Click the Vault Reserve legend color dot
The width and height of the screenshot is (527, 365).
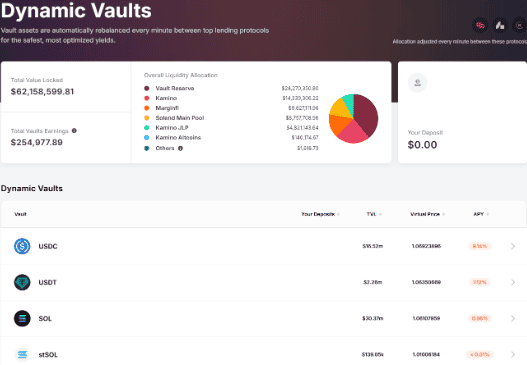click(147, 88)
